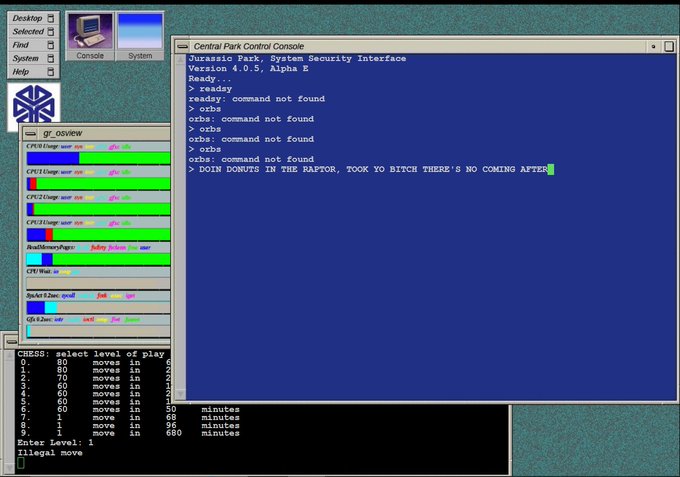The image size is (680, 477).
Task: Click chess level 6 row, 50 minutes
Action: click(130, 409)
